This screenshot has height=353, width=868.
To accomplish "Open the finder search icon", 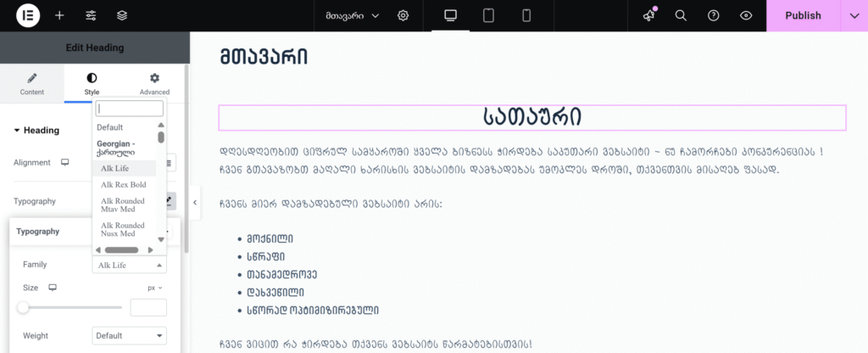I will point(681,15).
